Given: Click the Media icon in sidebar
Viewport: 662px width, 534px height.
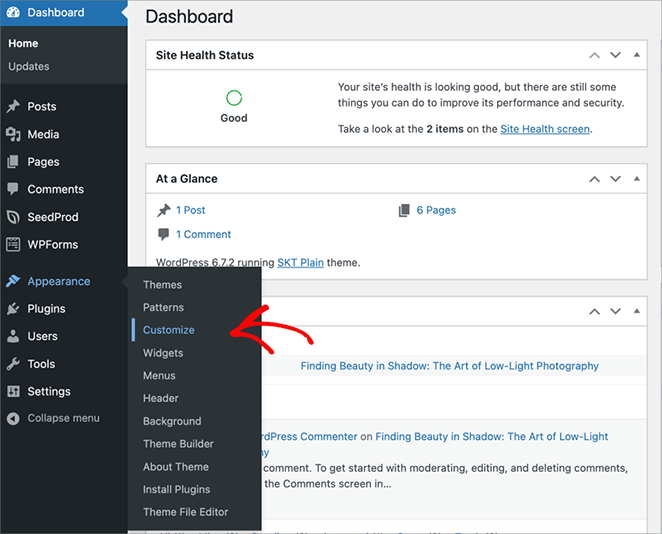Looking at the screenshot, I should 13,134.
